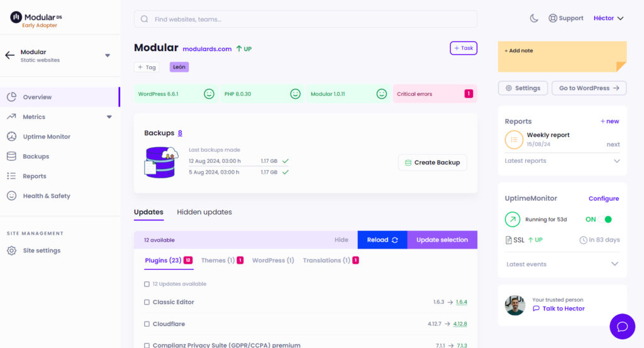Click the Uptime Monitor sidebar icon

click(x=11, y=137)
